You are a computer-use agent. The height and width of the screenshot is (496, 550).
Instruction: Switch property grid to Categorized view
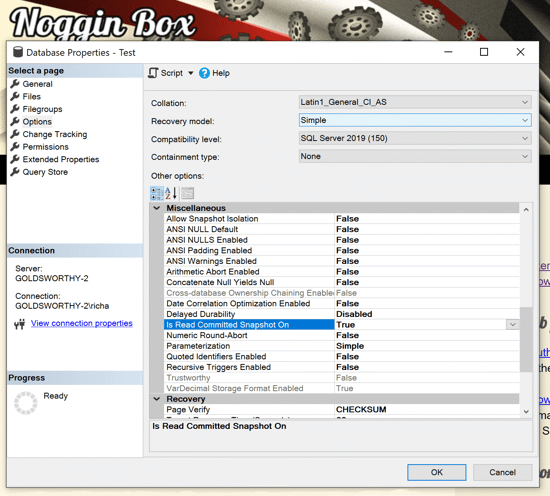tap(157, 193)
